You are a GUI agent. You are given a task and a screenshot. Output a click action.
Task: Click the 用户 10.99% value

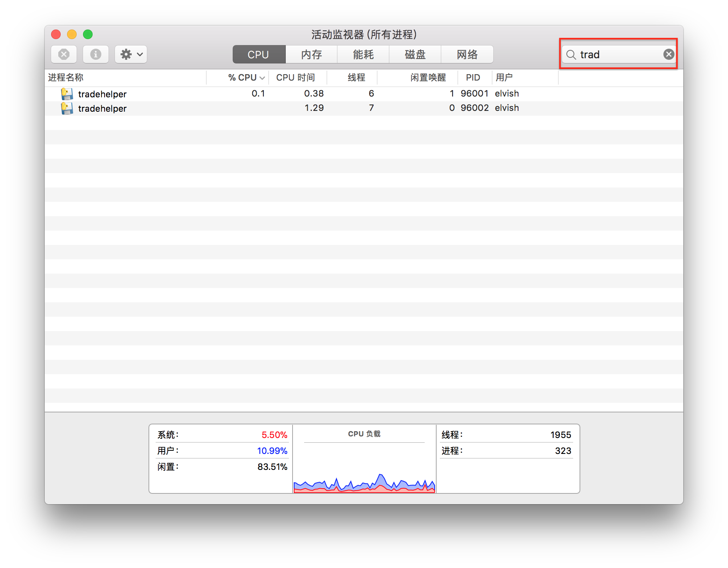click(272, 451)
